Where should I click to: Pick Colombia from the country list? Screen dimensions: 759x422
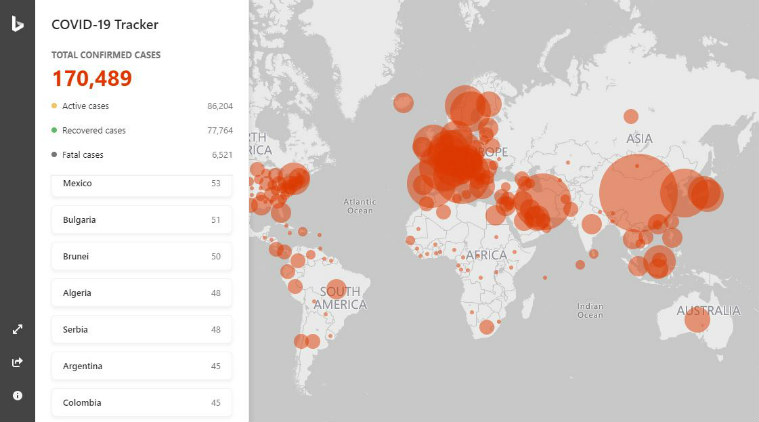[141, 403]
